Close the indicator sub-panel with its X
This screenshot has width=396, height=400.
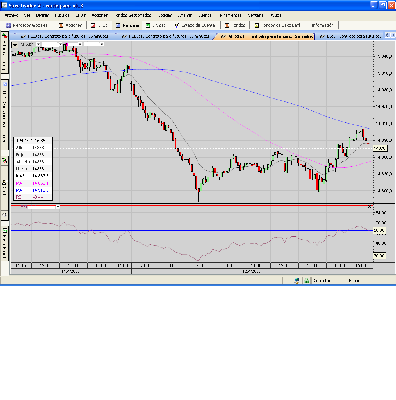click(370, 207)
